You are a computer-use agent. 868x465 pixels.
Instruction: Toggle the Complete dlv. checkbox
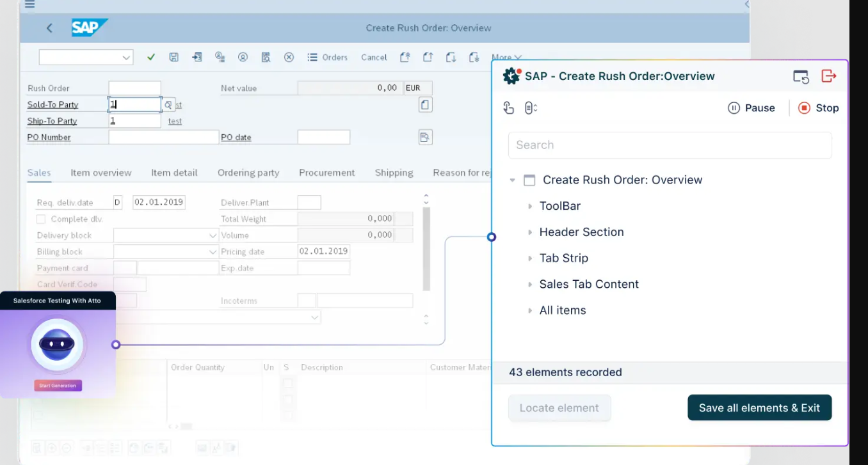point(41,219)
